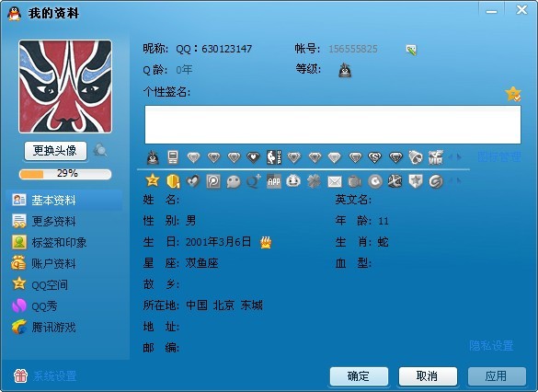Open the 隐私设置 link

pyautogui.click(x=491, y=346)
